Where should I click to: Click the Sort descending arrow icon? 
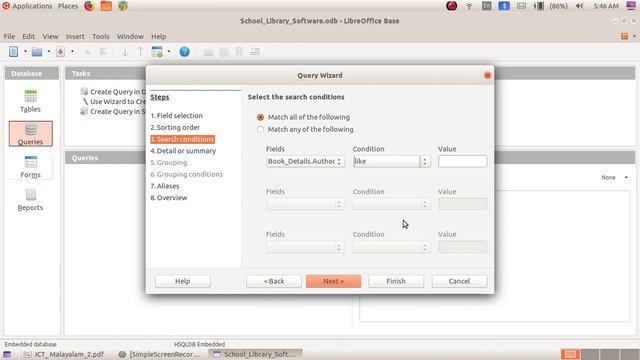140,51
